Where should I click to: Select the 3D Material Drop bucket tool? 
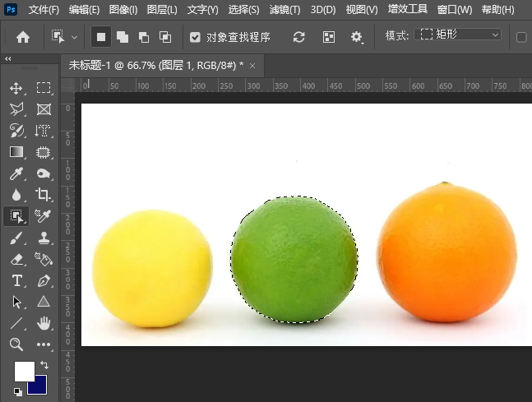[x=44, y=259]
